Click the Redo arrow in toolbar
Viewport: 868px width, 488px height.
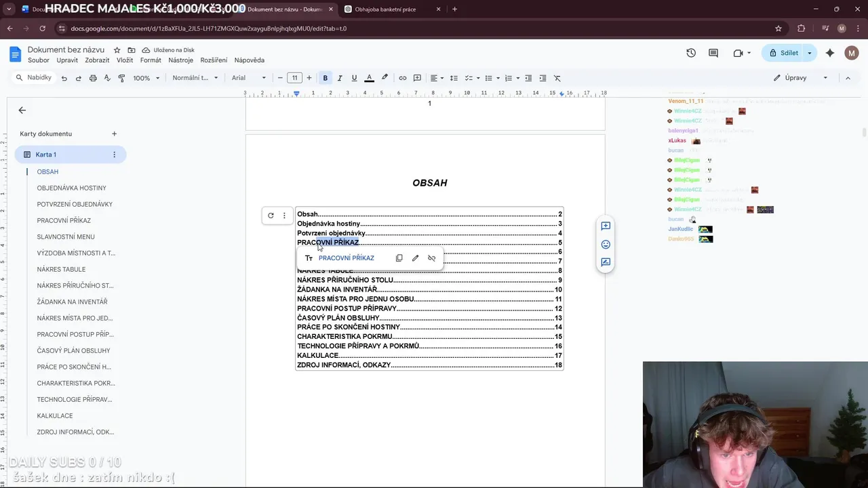79,78
